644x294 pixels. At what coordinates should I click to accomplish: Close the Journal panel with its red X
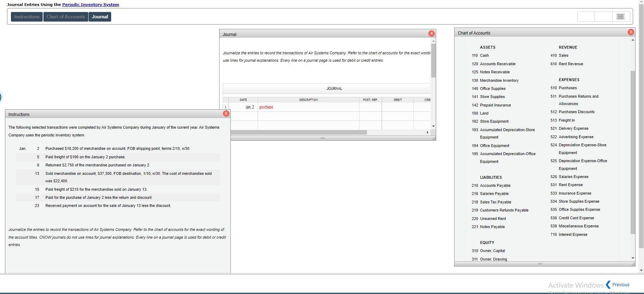[x=432, y=33]
